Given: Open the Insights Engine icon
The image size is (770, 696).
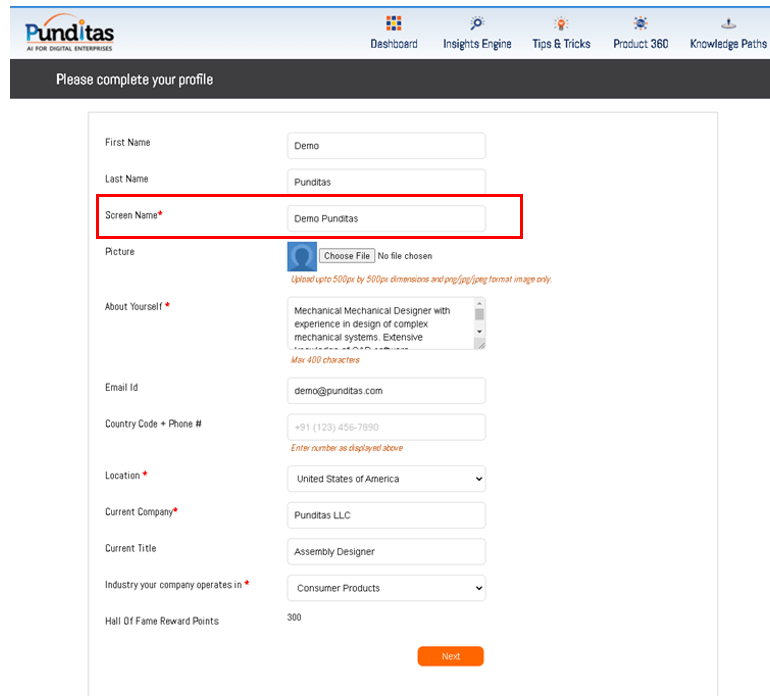Looking at the screenshot, I should click(477, 23).
